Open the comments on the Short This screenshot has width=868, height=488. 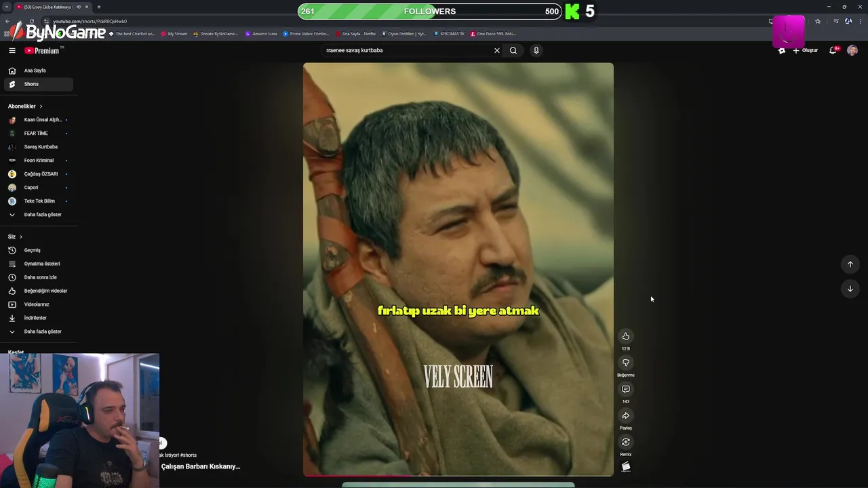(626, 389)
